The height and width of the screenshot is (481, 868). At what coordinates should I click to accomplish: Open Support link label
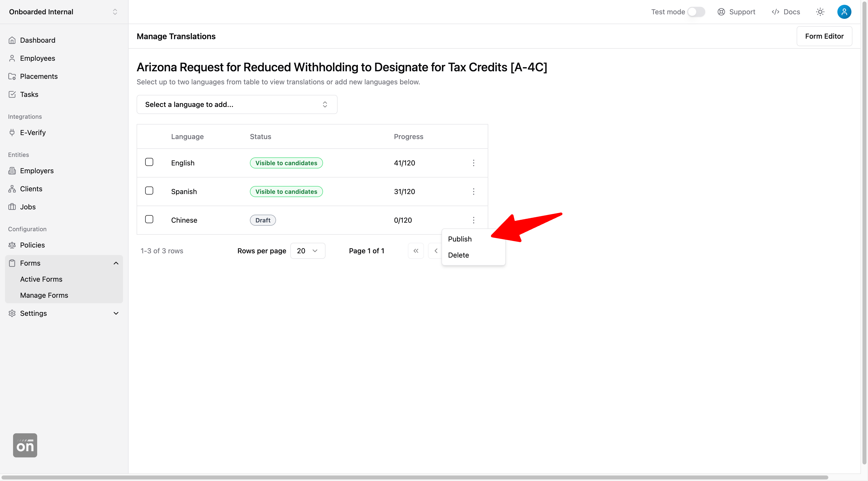pyautogui.click(x=742, y=12)
